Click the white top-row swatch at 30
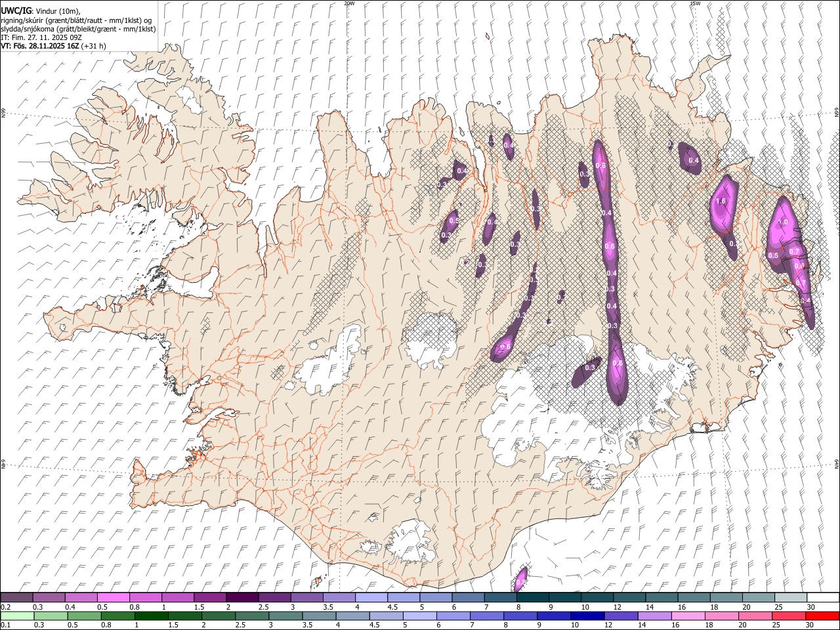The height and width of the screenshot is (630, 840). tap(823, 597)
